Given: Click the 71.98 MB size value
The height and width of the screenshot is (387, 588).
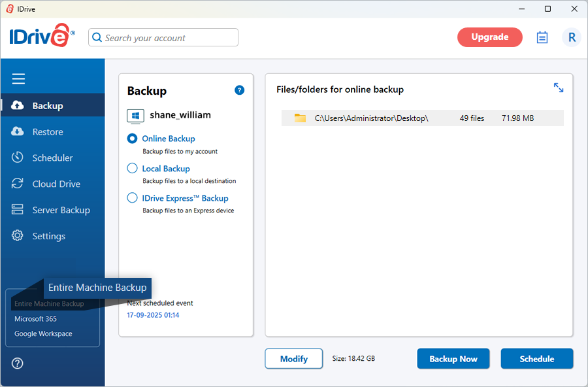Looking at the screenshot, I should [x=517, y=118].
